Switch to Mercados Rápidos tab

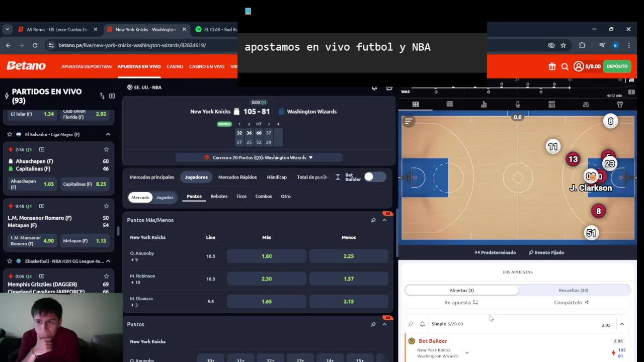click(237, 177)
